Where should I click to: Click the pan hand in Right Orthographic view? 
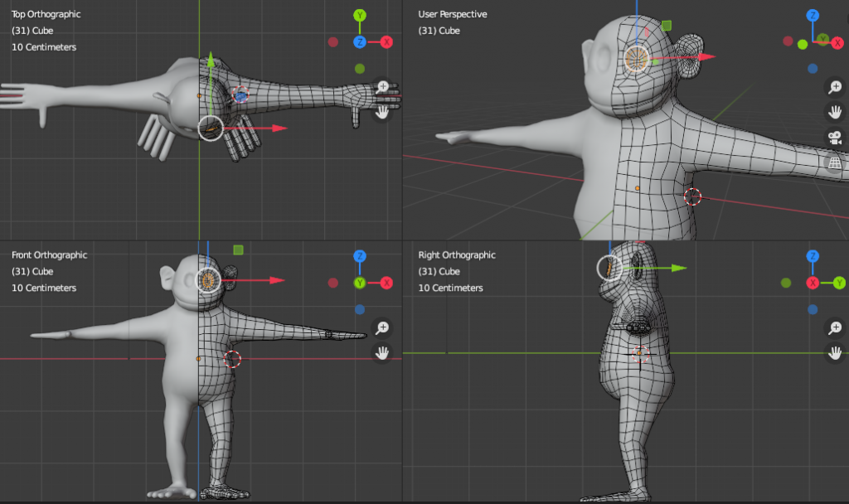[835, 353]
